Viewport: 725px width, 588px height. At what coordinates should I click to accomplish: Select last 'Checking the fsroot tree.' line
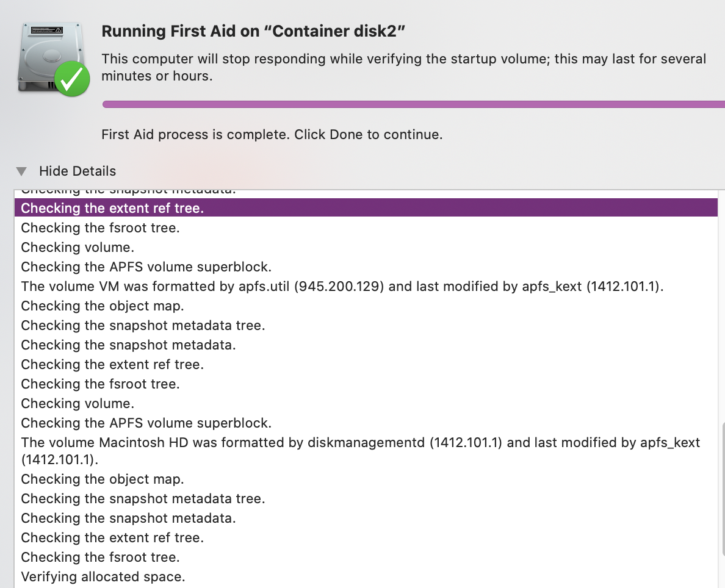pos(100,558)
